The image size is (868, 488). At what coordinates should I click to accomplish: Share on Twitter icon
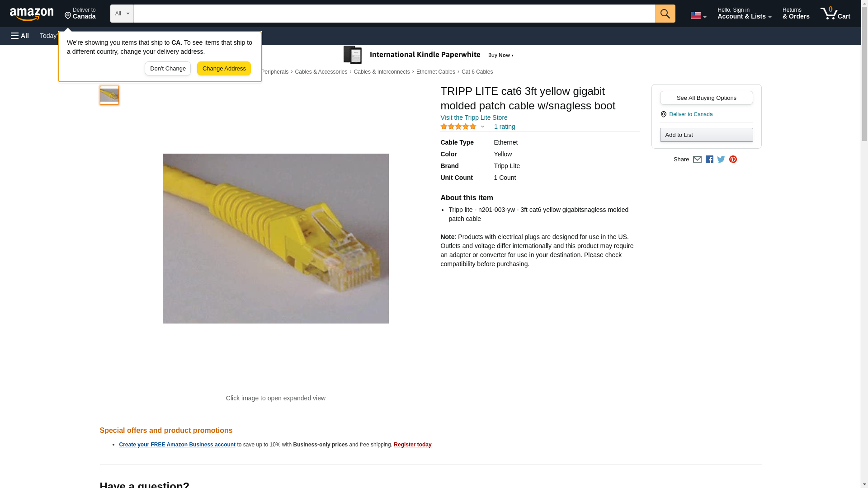[x=721, y=160]
